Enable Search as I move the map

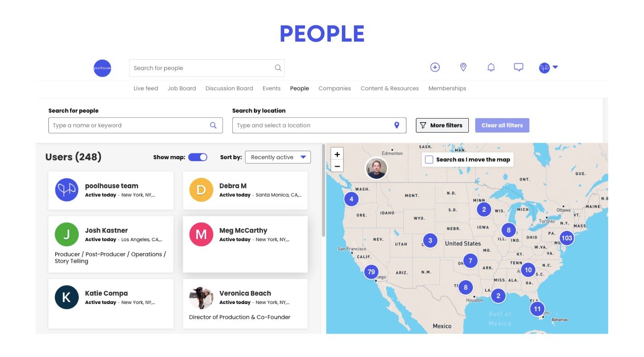pyautogui.click(x=429, y=159)
